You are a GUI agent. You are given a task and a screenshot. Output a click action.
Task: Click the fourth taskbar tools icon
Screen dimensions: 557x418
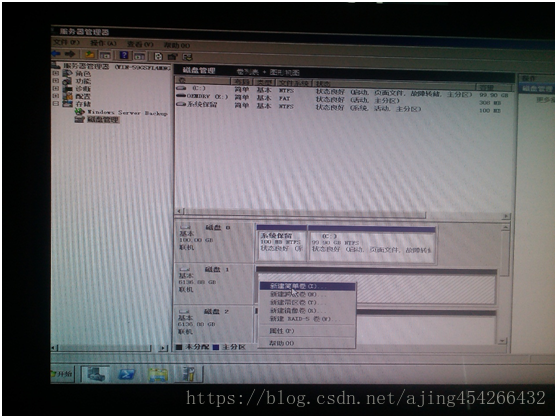tap(189, 374)
